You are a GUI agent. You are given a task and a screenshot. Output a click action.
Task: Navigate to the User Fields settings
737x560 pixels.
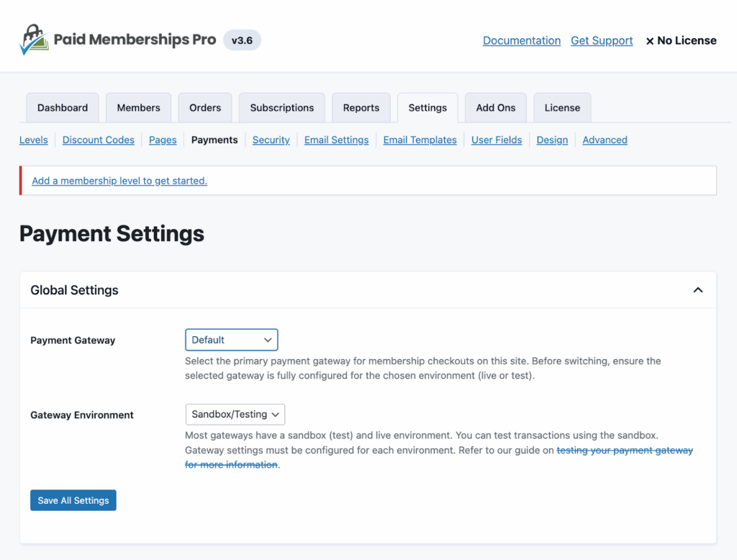pyautogui.click(x=497, y=140)
